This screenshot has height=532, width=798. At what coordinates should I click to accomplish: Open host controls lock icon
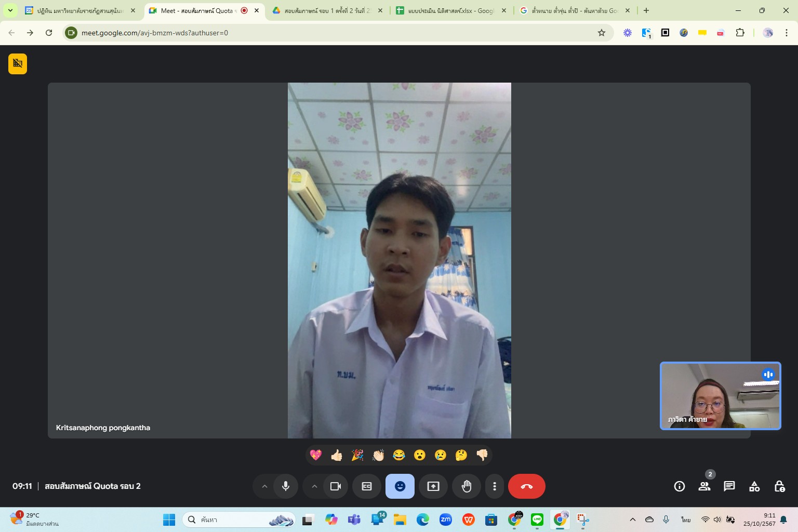coord(779,486)
